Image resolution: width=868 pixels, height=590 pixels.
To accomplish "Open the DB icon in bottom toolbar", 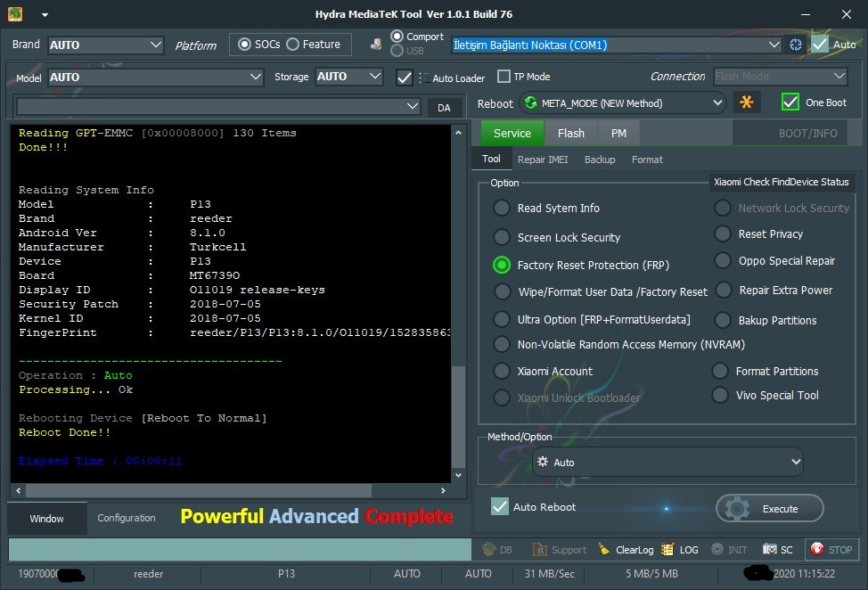I will point(496,550).
